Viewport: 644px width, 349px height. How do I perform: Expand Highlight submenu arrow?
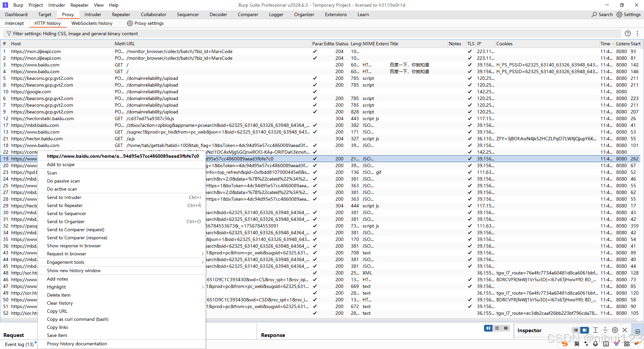203,287
